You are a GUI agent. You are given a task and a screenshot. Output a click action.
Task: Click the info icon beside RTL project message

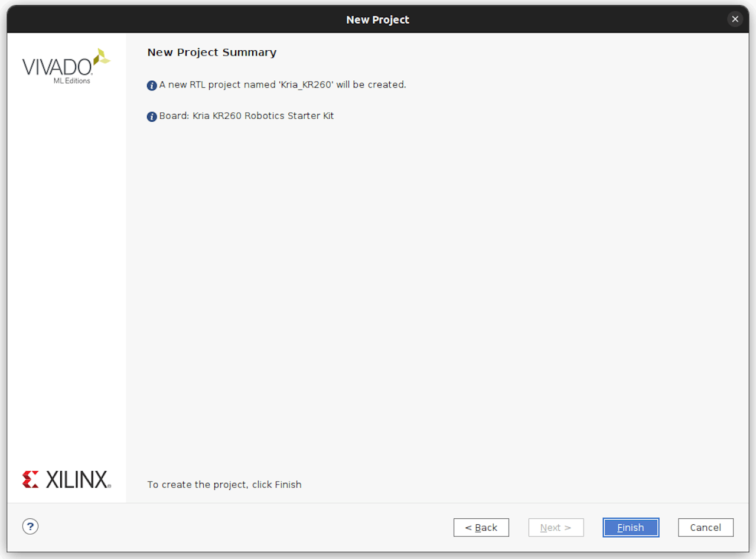152,86
